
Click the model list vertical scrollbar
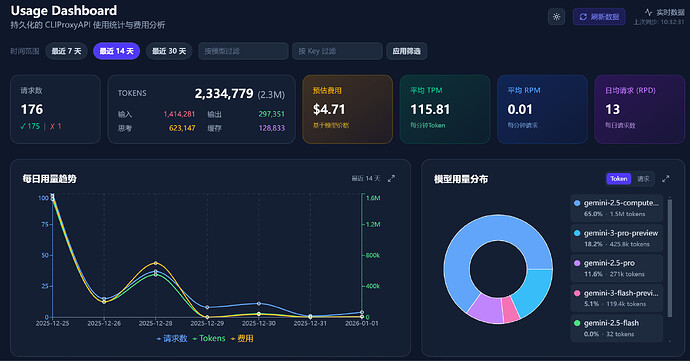tap(670, 258)
